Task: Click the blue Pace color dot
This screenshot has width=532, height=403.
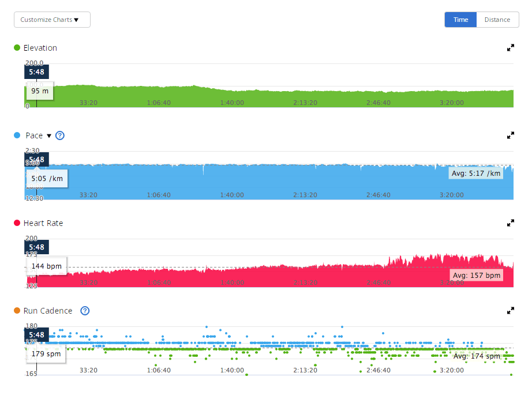Action: pyautogui.click(x=17, y=135)
